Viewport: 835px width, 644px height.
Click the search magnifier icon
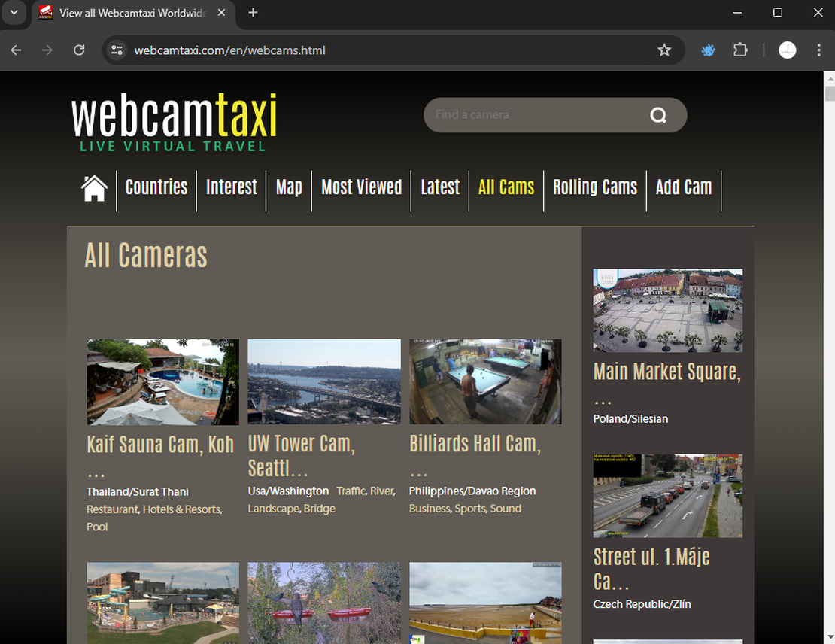point(657,115)
